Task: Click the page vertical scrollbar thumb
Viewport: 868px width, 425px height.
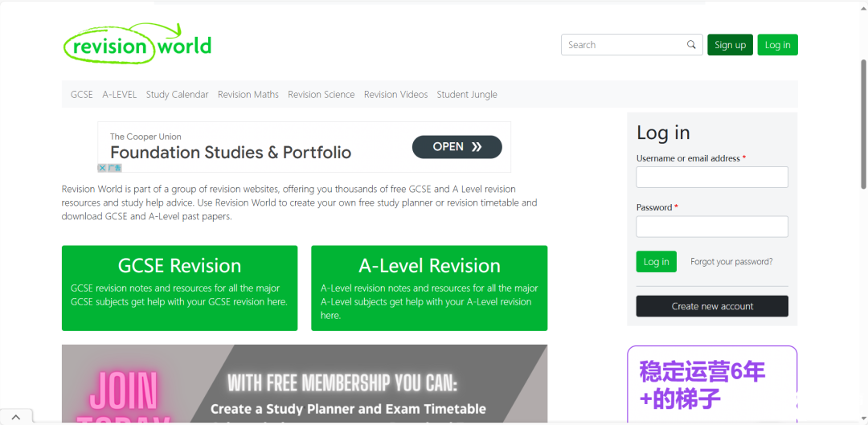Action: pos(863,125)
